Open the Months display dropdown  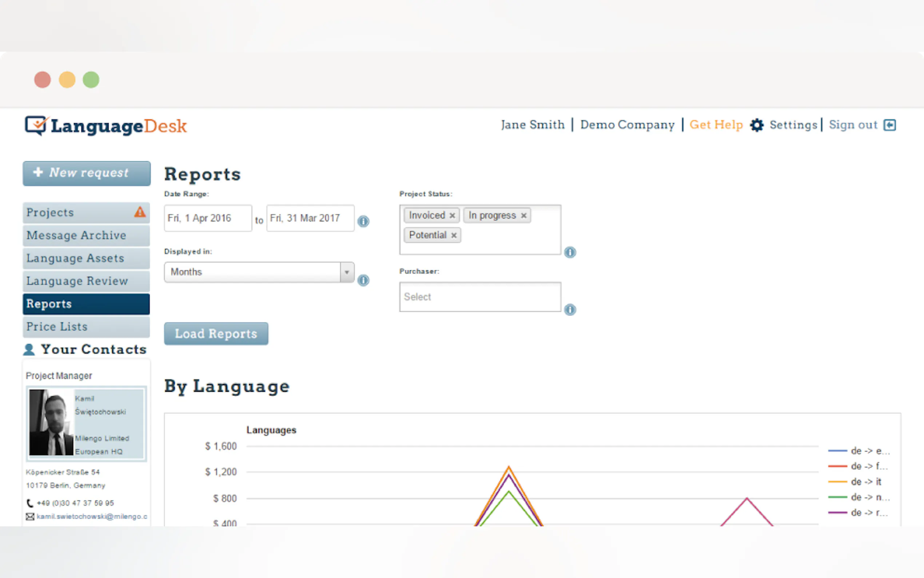point(259,272)
